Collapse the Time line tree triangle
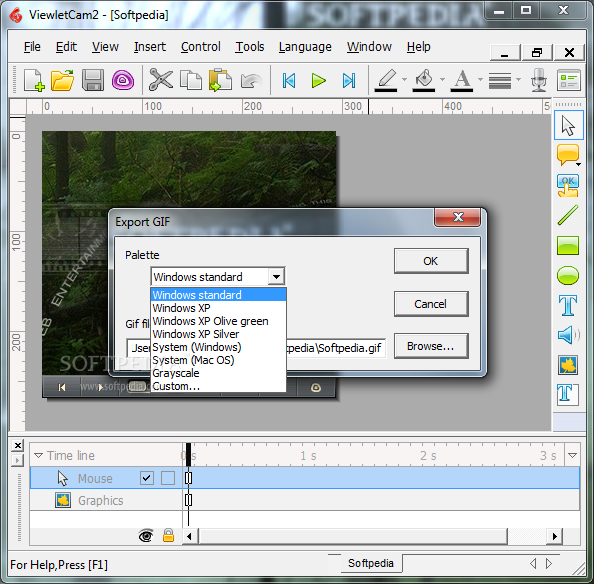Viewport: 594px width, 584px height. click(38, 455)
